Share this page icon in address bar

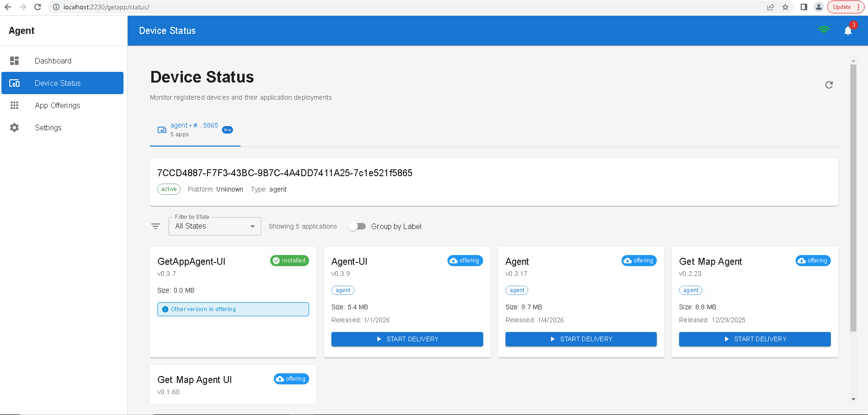pyautogui.click(x=771, y=7)
